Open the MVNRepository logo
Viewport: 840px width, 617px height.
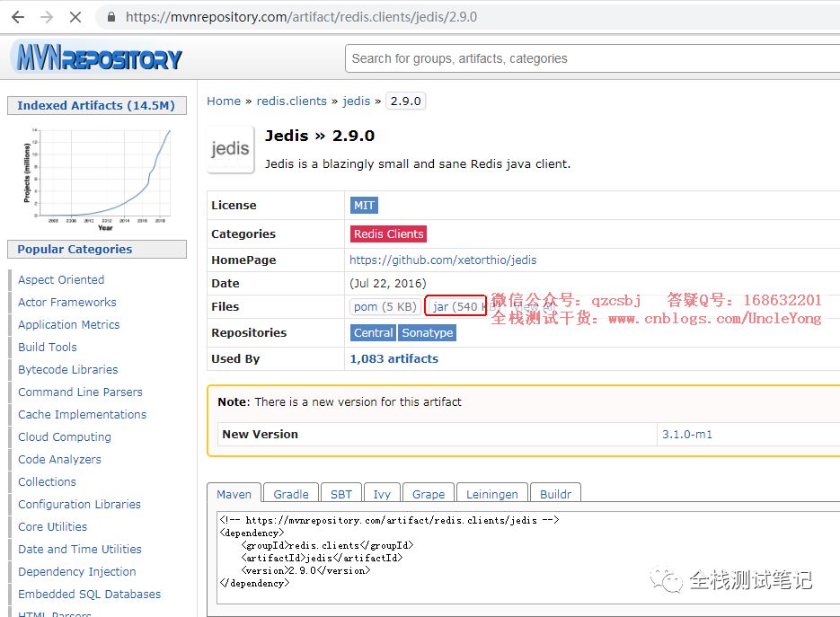pyautogui.click(x=99, y=57)
